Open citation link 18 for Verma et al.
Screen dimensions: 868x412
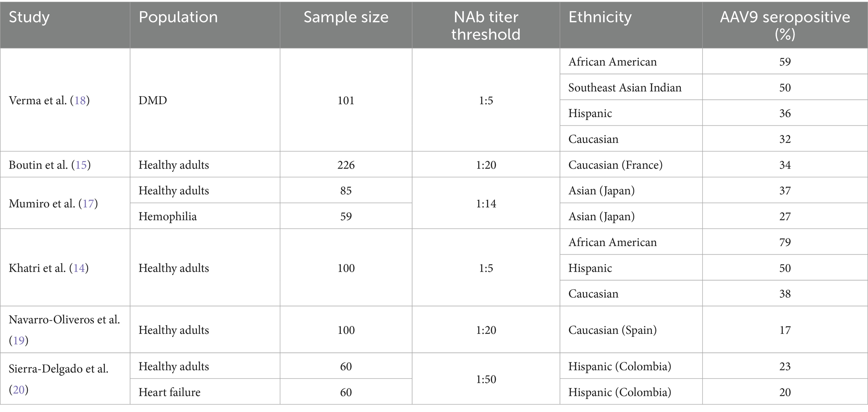pyautogui.click(x=79, y=100)
